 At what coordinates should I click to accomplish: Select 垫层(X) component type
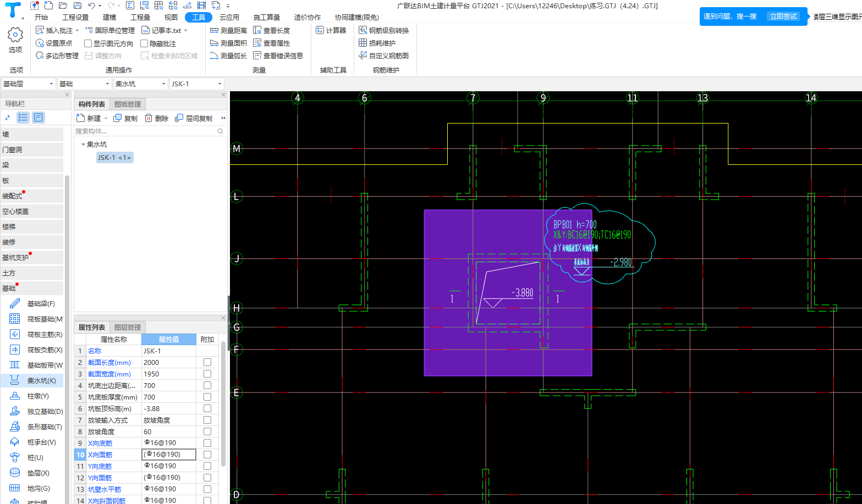pyautogui.click(x=32, y=473)
